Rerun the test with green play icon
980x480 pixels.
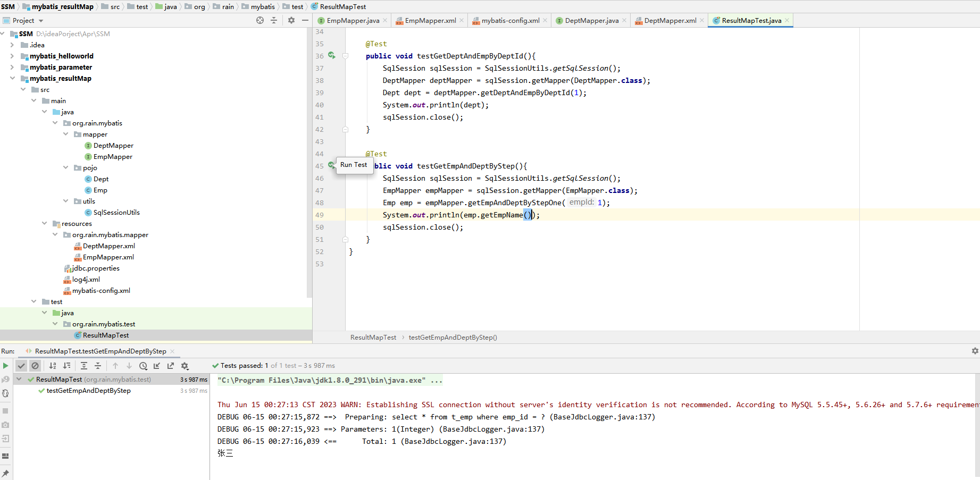point(5,366)
